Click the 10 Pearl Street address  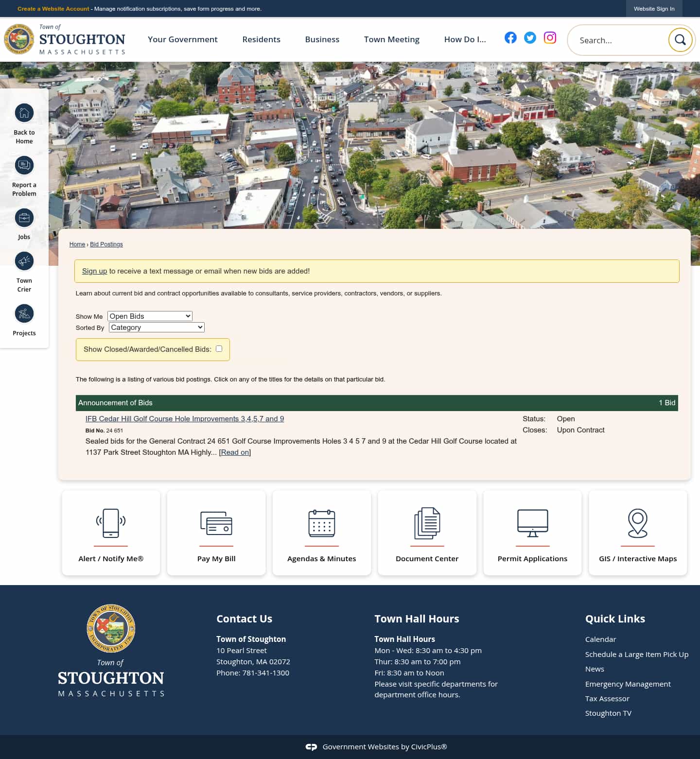click(242, 651)
